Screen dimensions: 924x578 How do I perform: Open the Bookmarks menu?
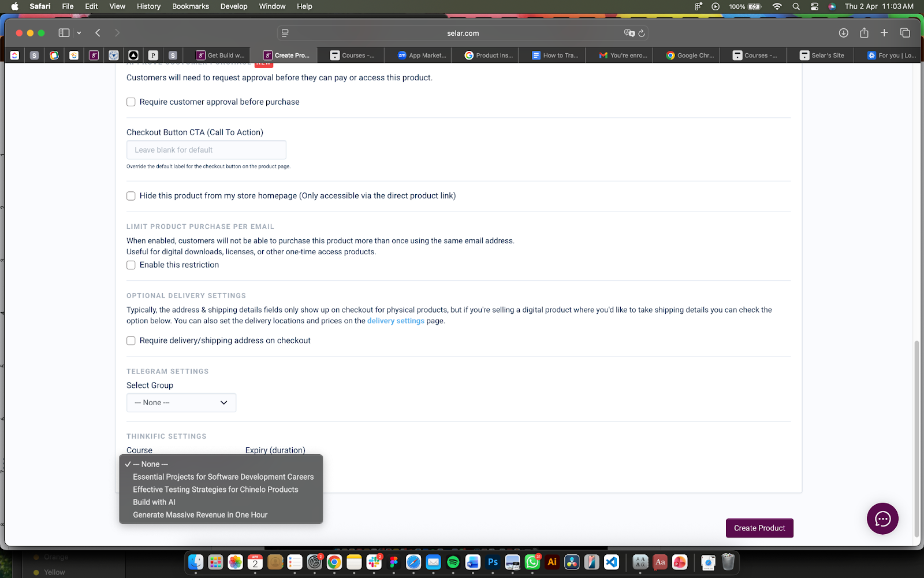(x=190, y=6)
